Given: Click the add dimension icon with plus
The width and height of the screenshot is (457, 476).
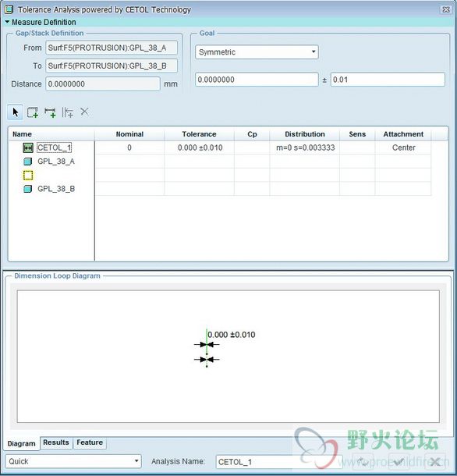Looking at the screenshot, I should click(50, 112).
